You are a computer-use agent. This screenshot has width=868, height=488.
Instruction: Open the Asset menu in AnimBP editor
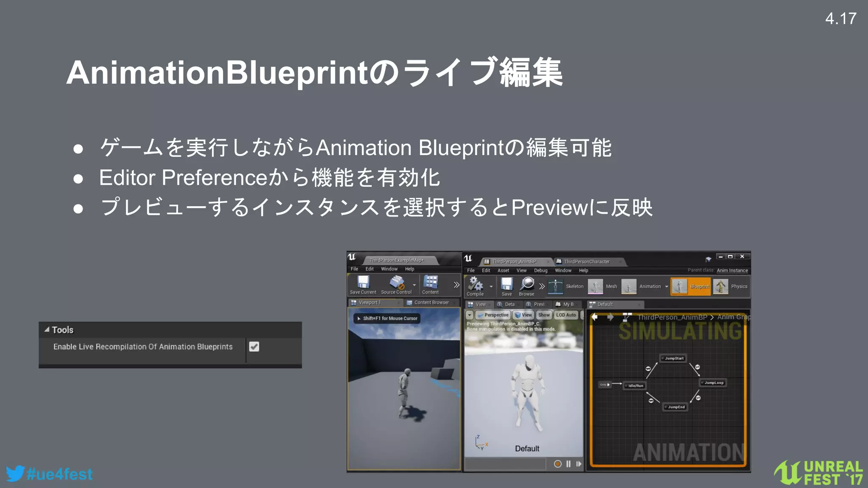[503, 270]
